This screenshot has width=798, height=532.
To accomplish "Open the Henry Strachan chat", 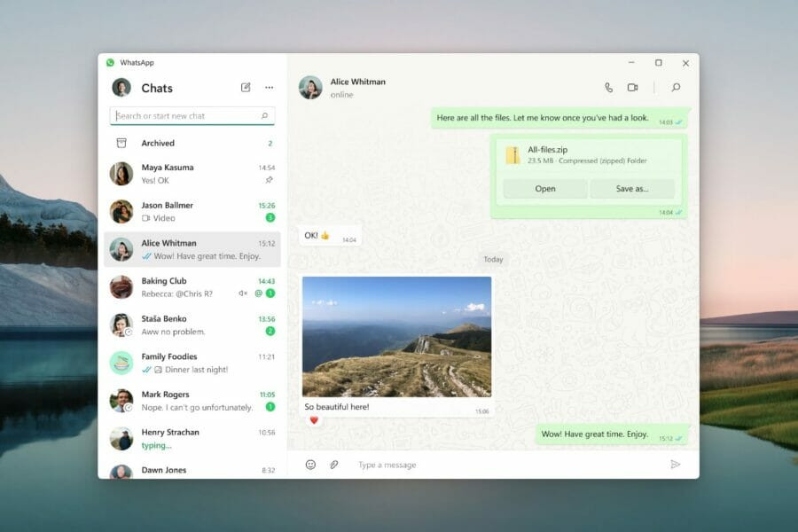I will [192, 439].
